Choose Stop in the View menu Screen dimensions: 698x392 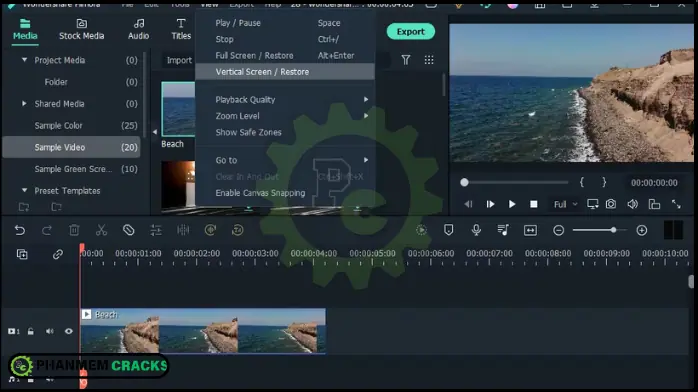(x=285, y=39)
